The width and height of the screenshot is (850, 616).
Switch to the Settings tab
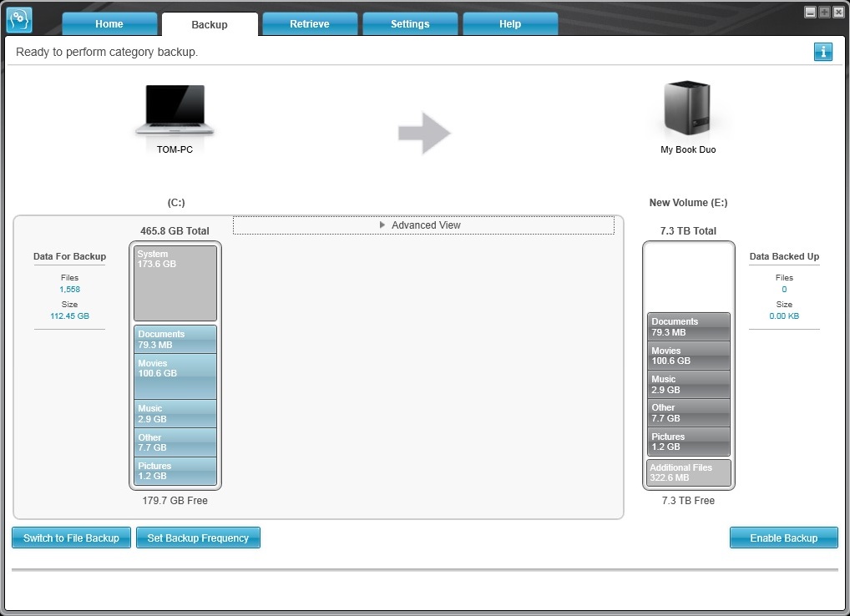click(x=410, y=24)
